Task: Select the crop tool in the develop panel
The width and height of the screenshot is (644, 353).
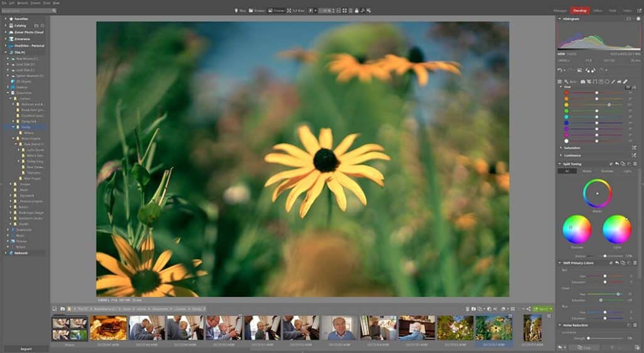Action: [589, 82]
